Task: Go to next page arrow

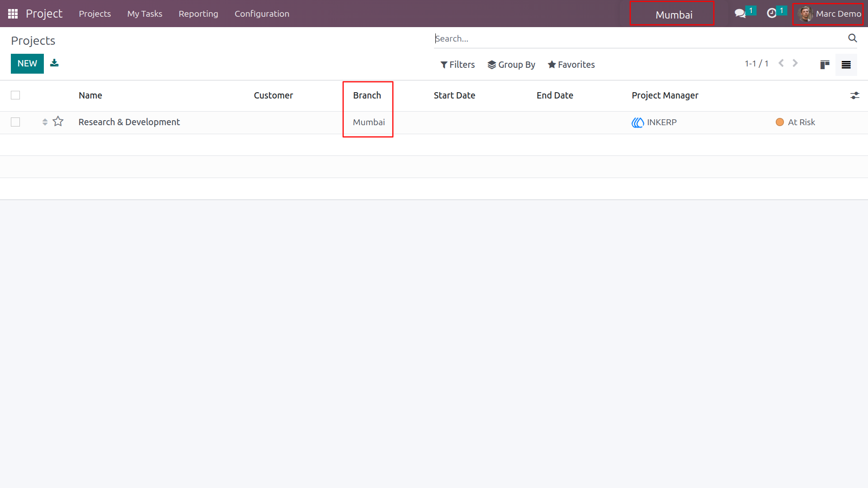Action: coord(795,63)
